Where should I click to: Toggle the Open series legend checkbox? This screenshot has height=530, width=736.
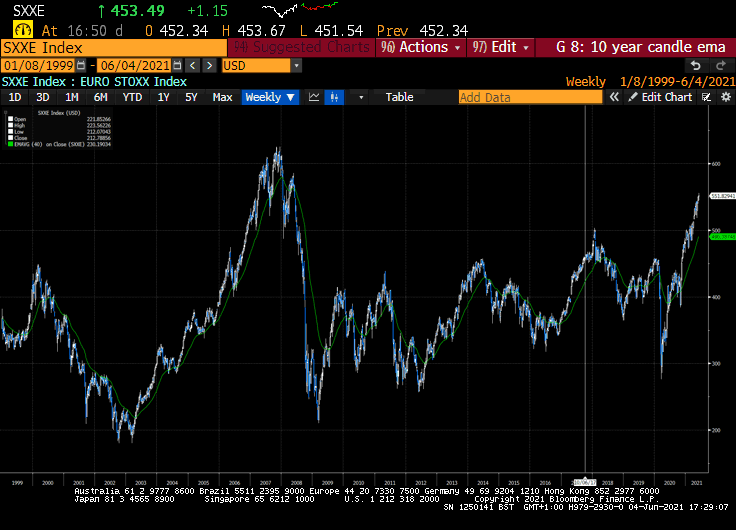coord(10,119)
